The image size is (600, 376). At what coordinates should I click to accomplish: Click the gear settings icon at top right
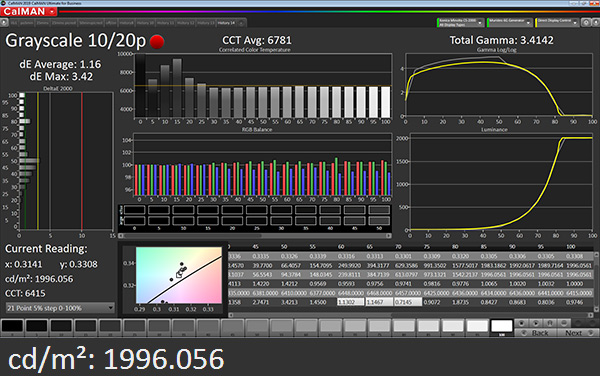click(585, 23)
